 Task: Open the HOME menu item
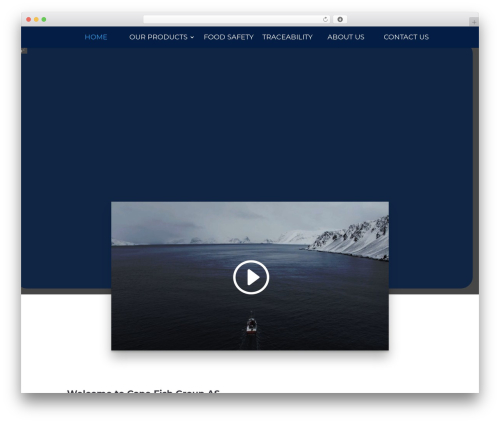pyautogui.click(x=96, y=37)
